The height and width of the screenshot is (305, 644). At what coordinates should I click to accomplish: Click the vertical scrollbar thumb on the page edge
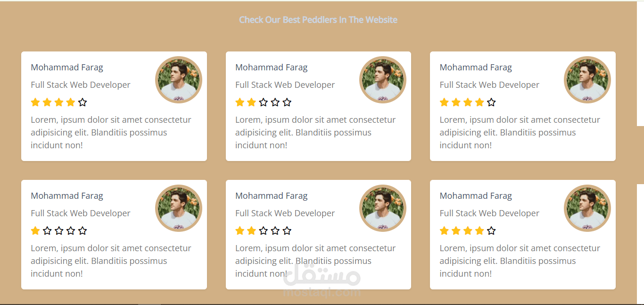click(x=640, y=155)
